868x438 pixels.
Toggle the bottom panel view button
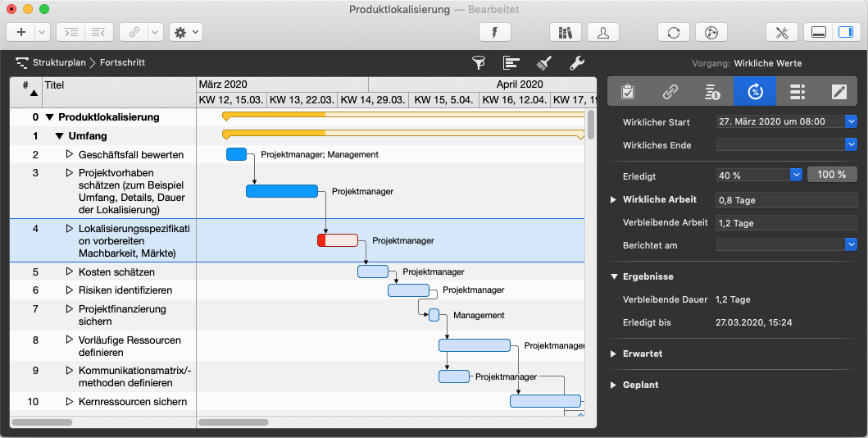[818, 32]
